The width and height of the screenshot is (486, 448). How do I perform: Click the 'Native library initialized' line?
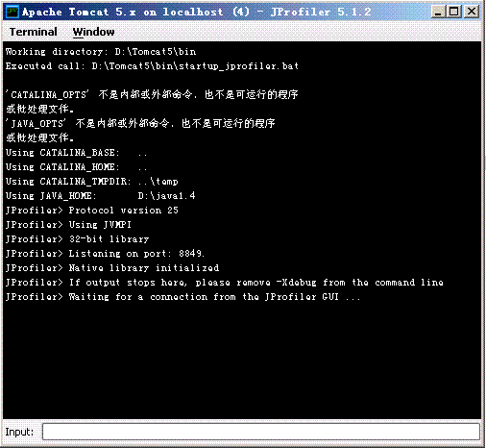pos(112,268)
